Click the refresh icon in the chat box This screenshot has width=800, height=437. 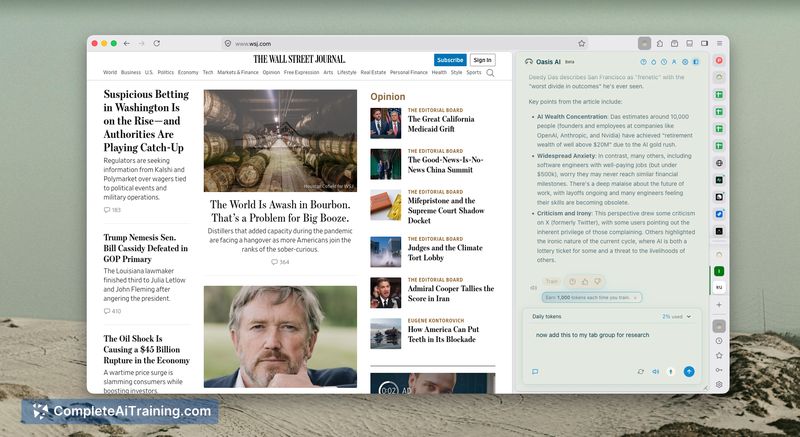coord(641,372)
